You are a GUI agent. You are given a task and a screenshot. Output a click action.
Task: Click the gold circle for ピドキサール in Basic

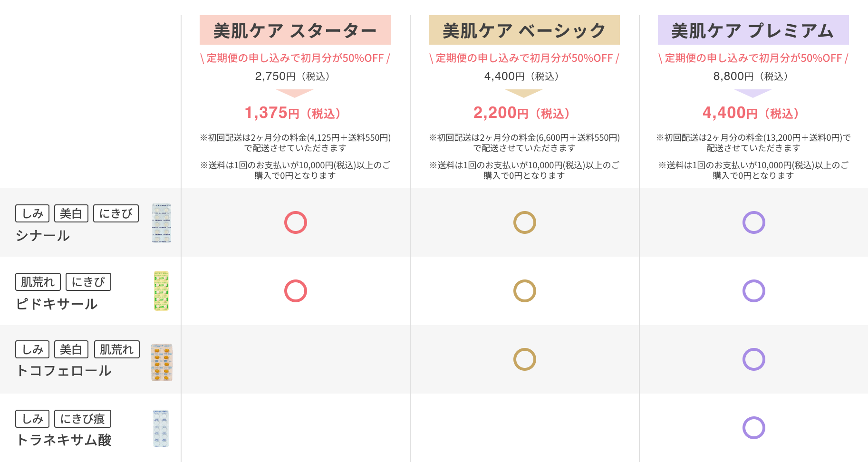pyautogui.click(x=524, y=291)
